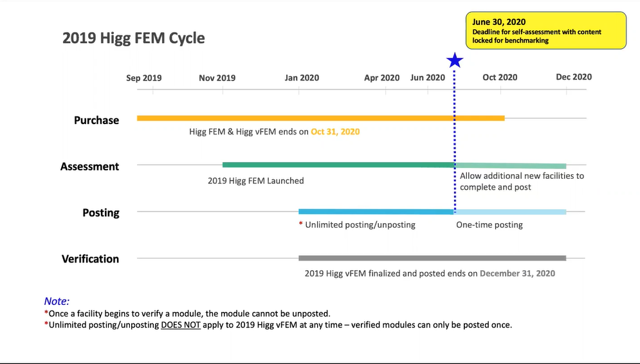Image resolution: width=640 pixels, height=364 pixels.
Task: Click the dark green Assessment bar
Action: pyautogui.click(x=338, y=165)
